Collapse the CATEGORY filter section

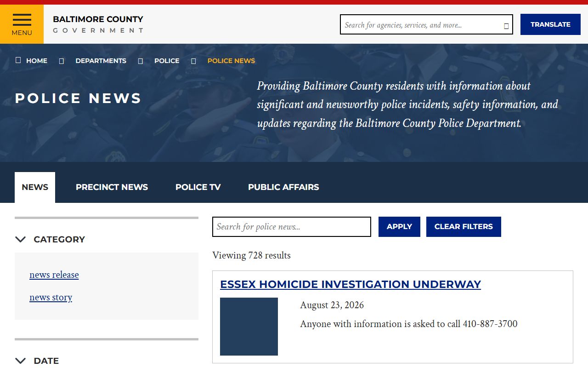click(x=50, y=239)
